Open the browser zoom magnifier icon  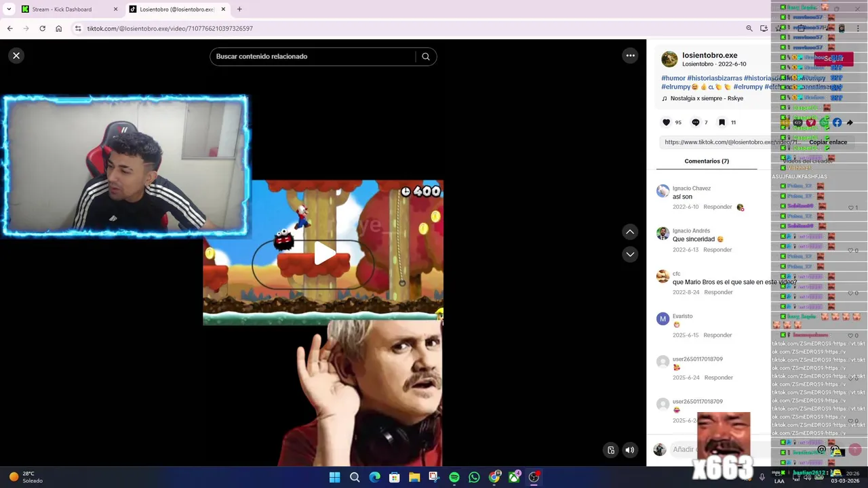pos(749,28)
